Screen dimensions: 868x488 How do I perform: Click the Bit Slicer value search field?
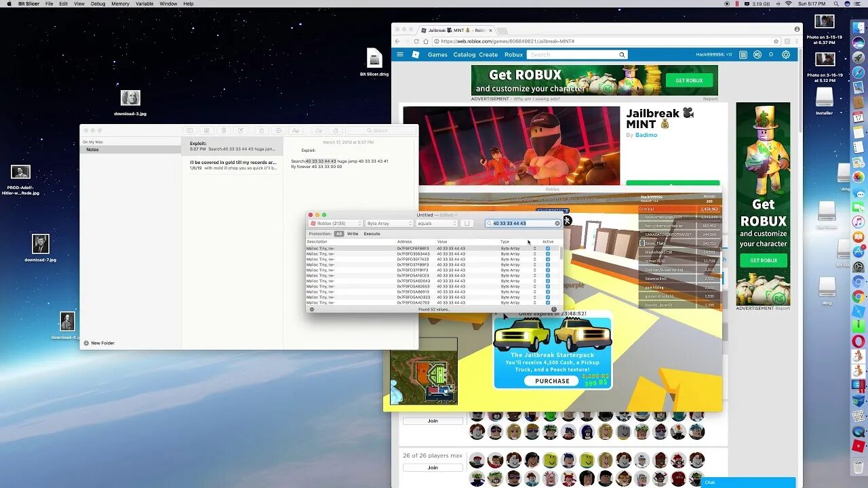pos(523,223)
